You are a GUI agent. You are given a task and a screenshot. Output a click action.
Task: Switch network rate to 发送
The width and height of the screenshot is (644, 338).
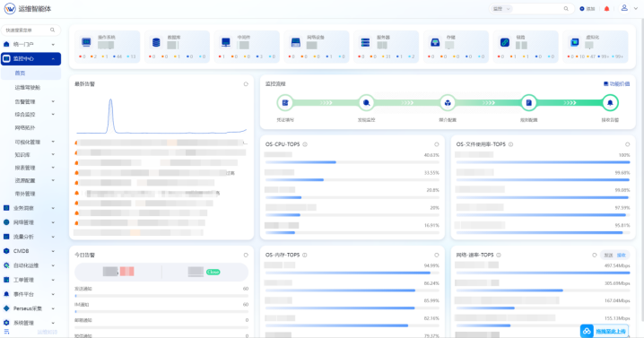[608, 255]
